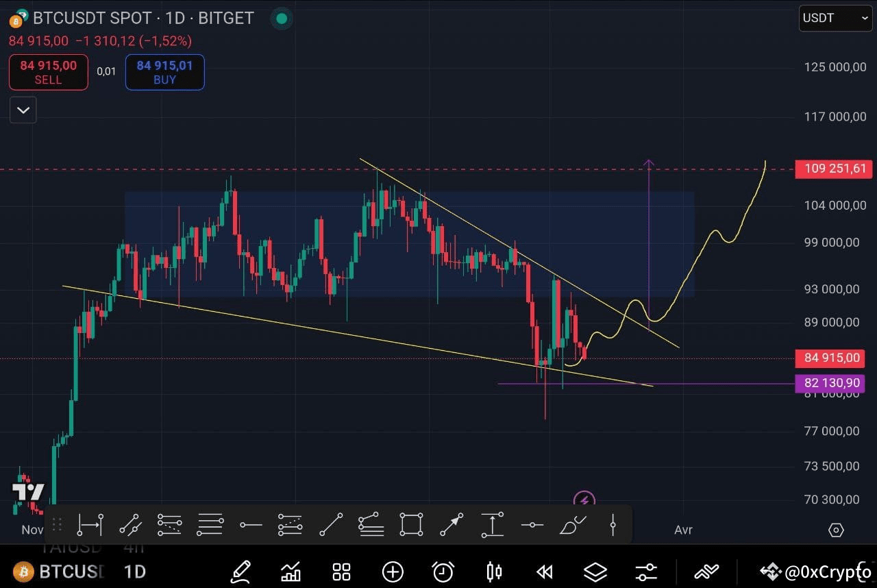Pick the four-horizontal-lines drawing tool
This screenshot has height=588, width=877.
210,525
